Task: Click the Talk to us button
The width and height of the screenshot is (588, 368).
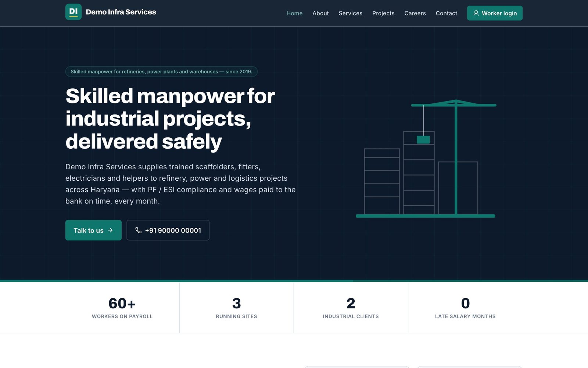Action: click(x=93, y=230)
